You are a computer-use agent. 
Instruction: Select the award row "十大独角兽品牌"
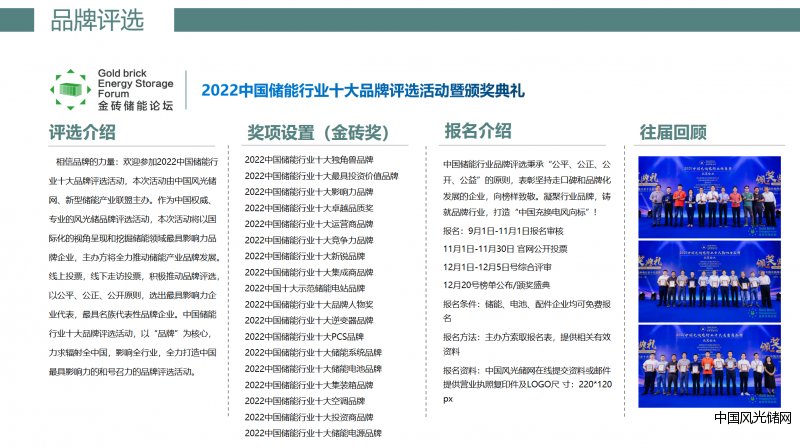pos(309,160)
